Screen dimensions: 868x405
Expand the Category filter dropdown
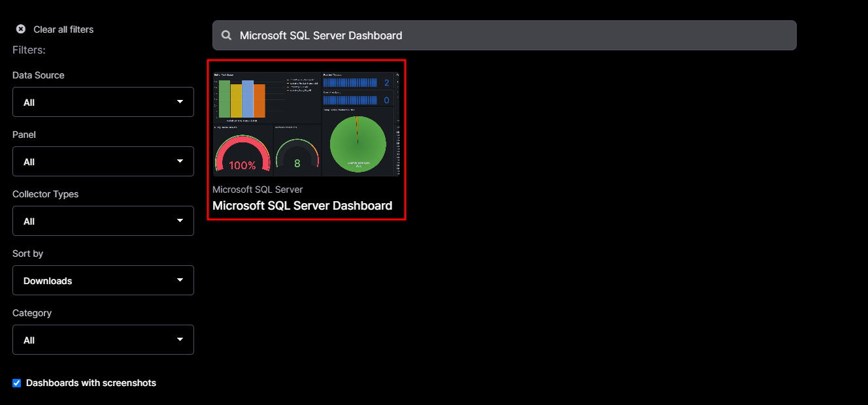103,340
